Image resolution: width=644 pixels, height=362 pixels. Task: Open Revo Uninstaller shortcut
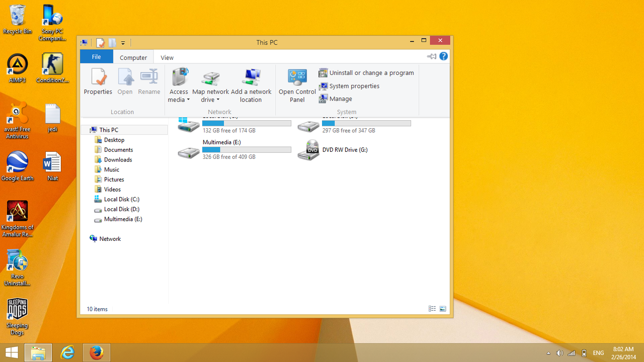[x=18, y=268]
